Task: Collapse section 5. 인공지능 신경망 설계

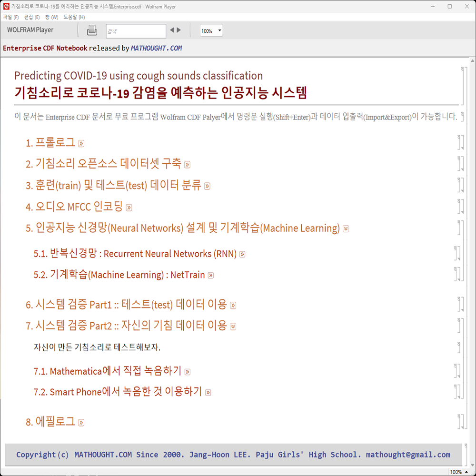Action: tap(346, 228)
